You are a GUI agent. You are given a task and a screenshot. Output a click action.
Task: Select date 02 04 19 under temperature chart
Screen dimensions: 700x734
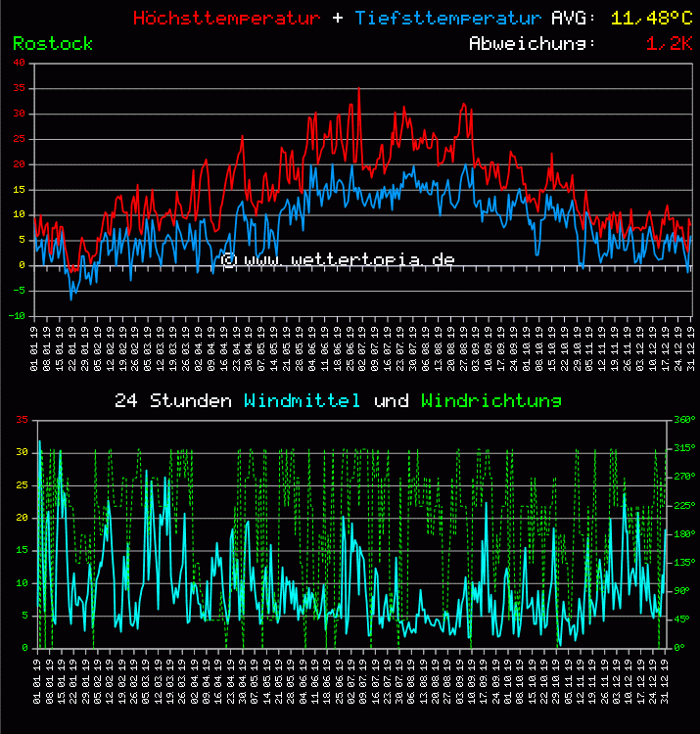pyautogui.click(x=199, y=348)
